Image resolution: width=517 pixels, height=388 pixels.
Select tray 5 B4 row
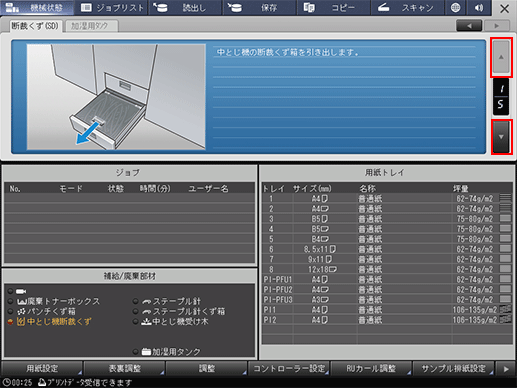[387, 239]
